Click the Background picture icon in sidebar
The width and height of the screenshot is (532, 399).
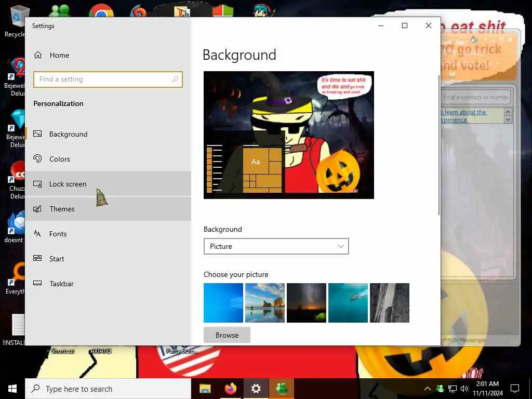click(x=37, y=134)
